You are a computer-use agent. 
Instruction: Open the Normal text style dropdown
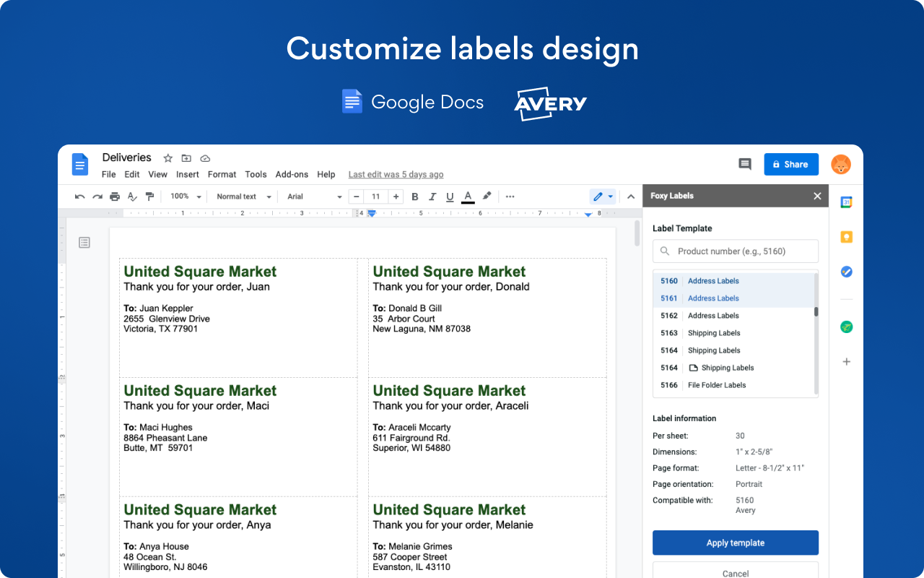(244, 197)
